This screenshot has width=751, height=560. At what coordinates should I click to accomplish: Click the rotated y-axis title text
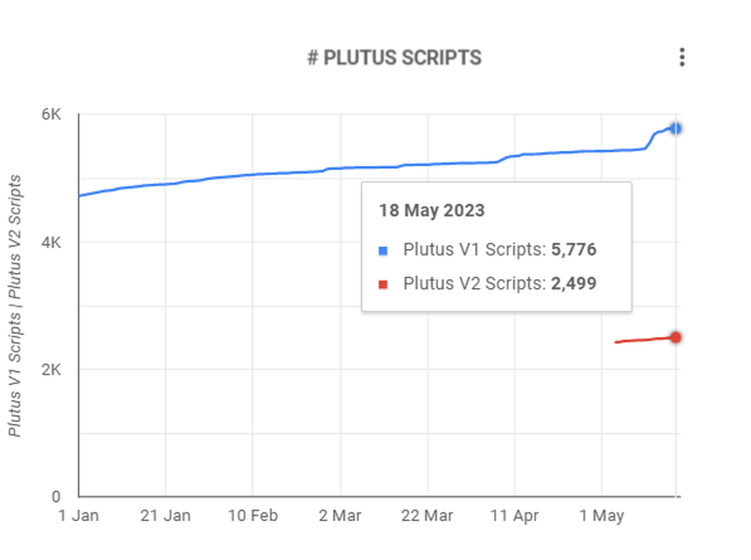click(x=15, y=306)
